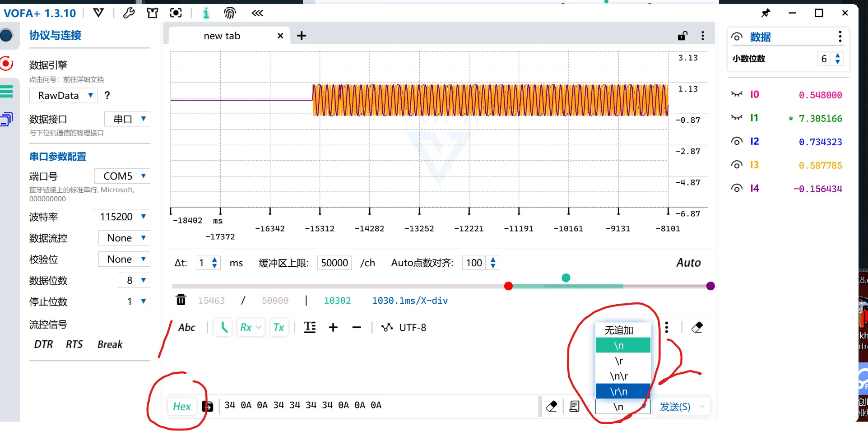Open the parity None dropdown
Viewport: 868px width, 431px height.
(124, 259)
